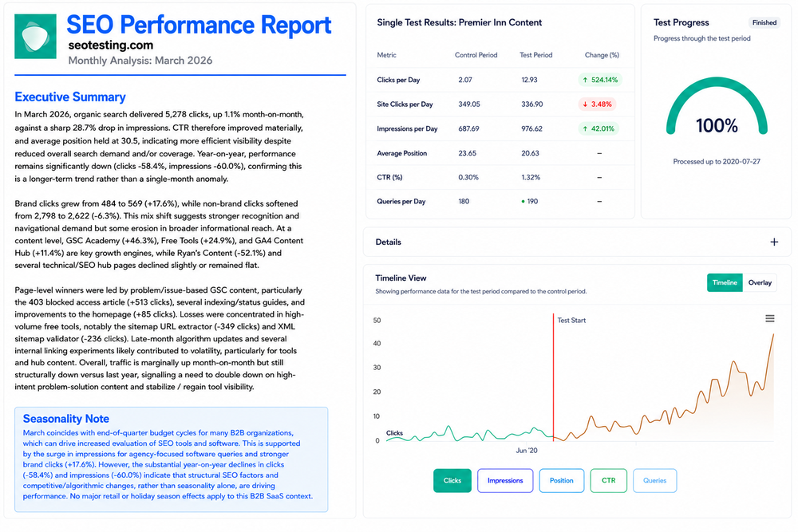Click the 3.48% decrease badge
798x532 pixels.
pos(596,104)
